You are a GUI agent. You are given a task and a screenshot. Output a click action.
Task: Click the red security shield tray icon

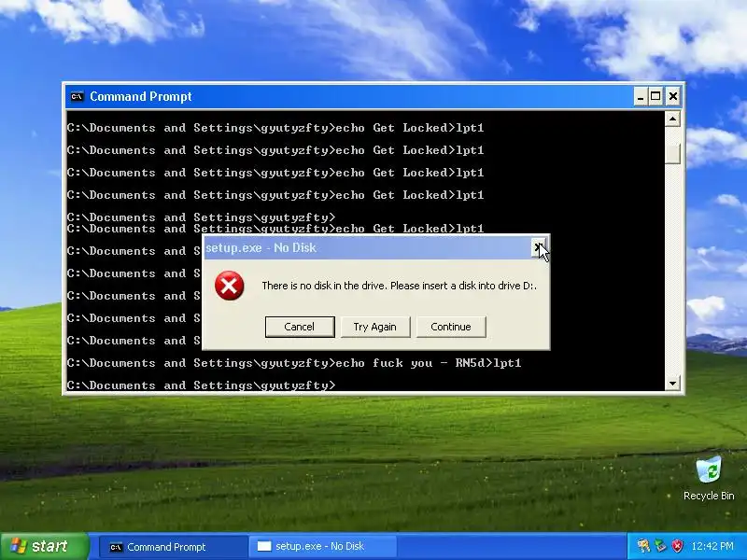pos(678,546)
